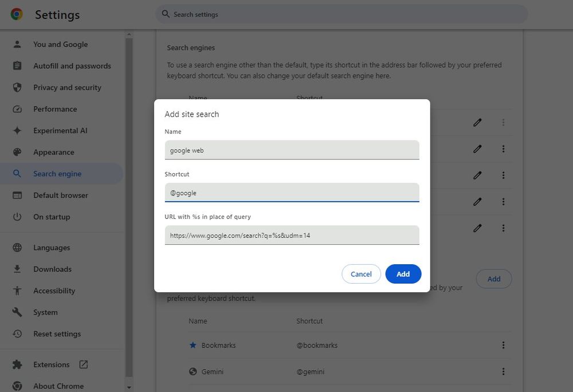
Task: Click the Settings page title
Action: [57, 15]
